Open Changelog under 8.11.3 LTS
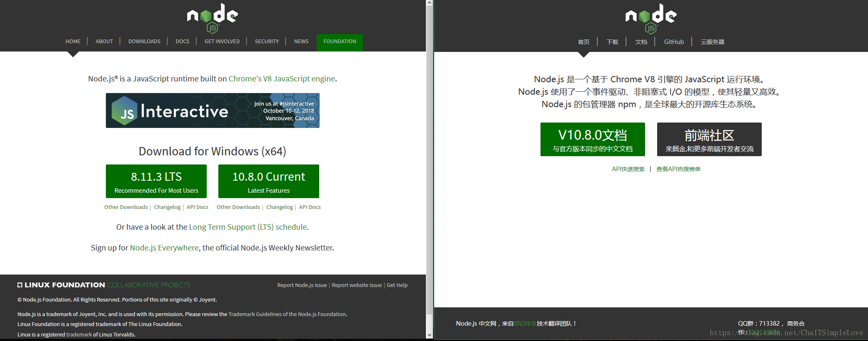 (x=167, y=207)
